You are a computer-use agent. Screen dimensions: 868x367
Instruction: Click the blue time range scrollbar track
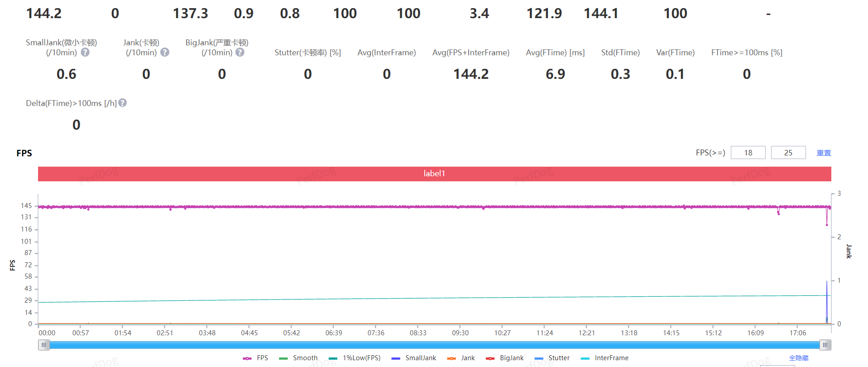click(434, 345)
